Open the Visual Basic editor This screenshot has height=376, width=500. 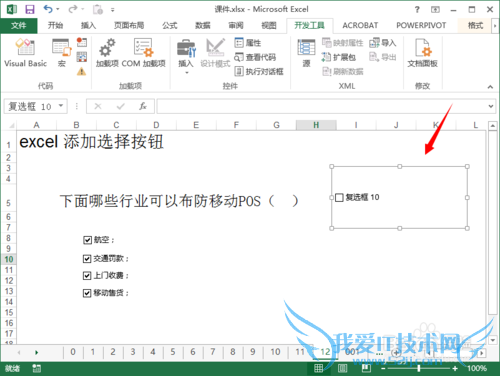(x=26, y=53)
